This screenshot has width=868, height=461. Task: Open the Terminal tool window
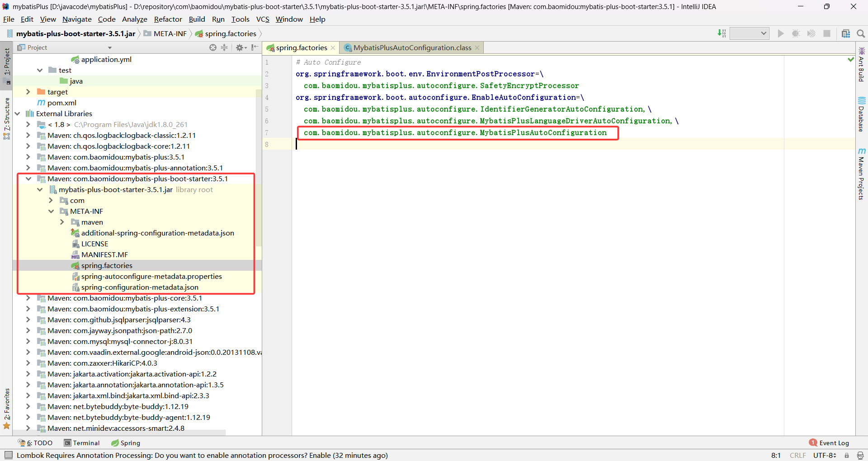(82, 443)
